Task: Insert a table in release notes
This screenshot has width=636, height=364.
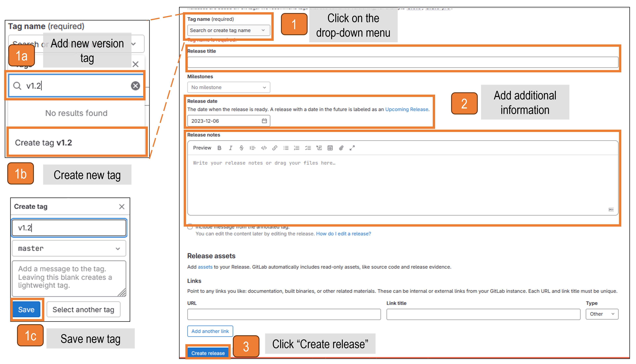Action: 330,148
